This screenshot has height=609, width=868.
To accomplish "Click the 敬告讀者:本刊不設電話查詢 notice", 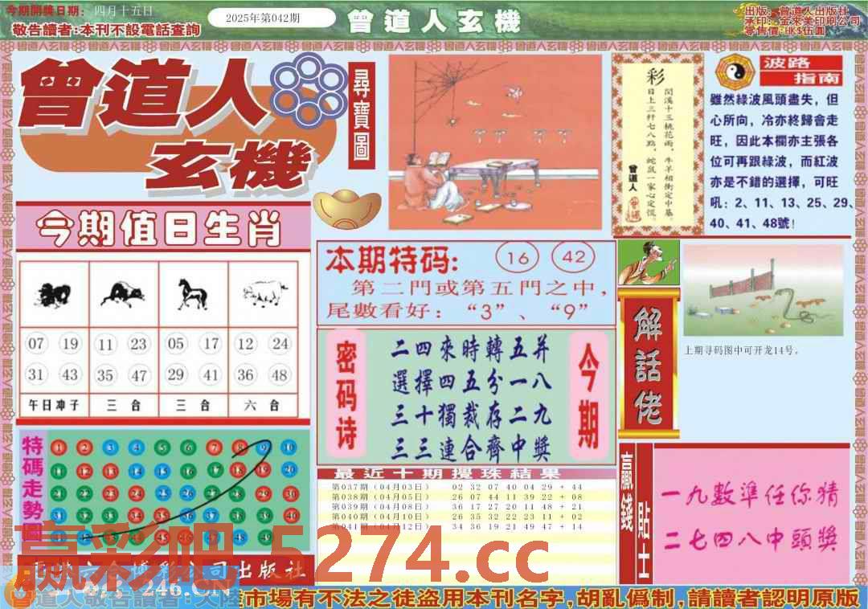I will point(106,29).
